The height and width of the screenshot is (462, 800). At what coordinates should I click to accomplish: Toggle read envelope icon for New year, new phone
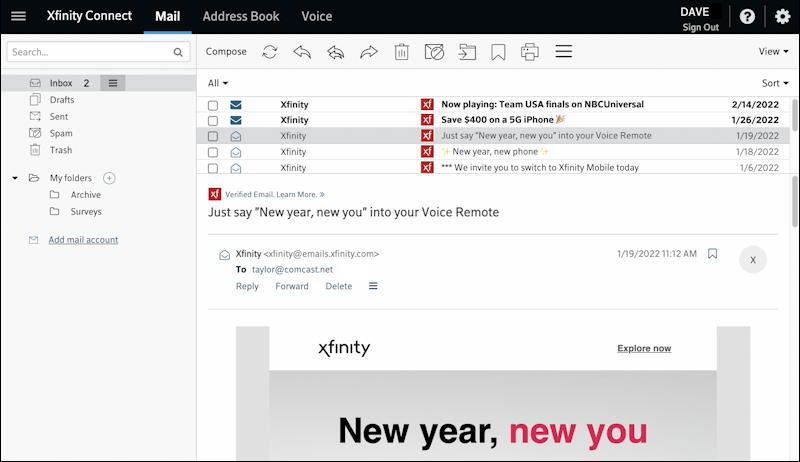coord(236,152)
